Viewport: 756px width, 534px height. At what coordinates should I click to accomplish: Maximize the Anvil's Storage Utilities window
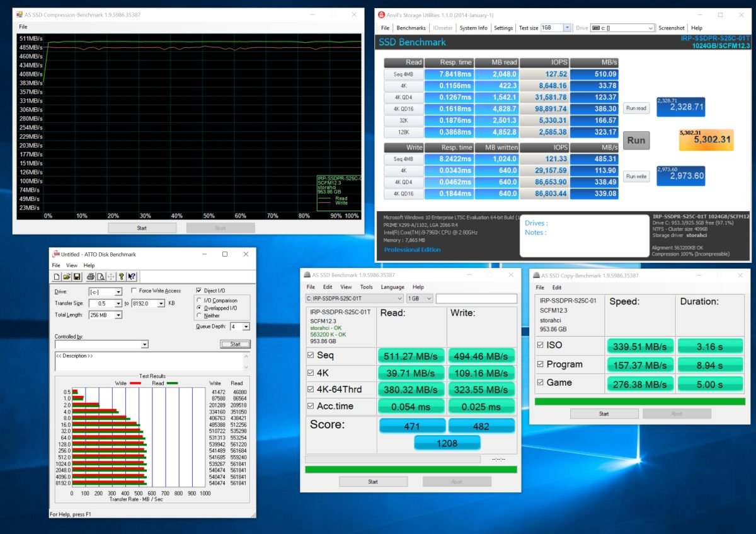pos(720,15)
